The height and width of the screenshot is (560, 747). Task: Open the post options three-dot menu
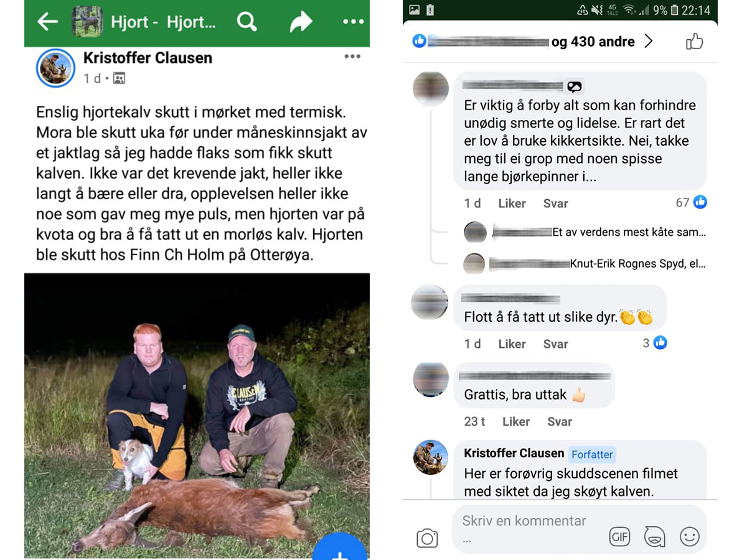[352, 57]
